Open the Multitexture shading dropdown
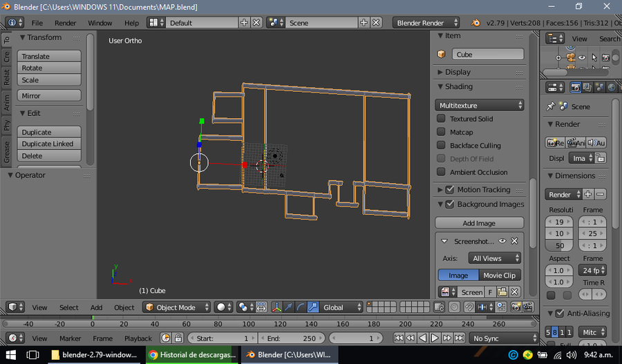Image resolution: width=622 pixels, height=364 pixels. point(479,105)
